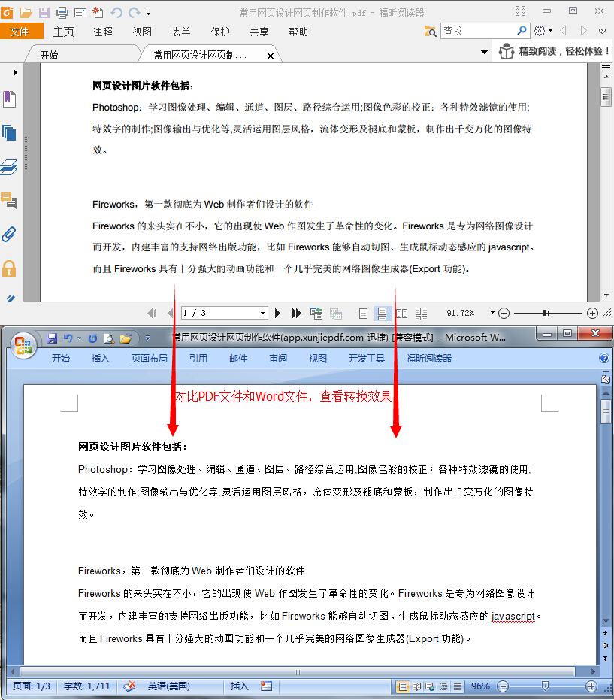Open file with Foxit folder icon
Image resolution: width=614 pixels, height=700 pixels.
[x=26, y=12]
